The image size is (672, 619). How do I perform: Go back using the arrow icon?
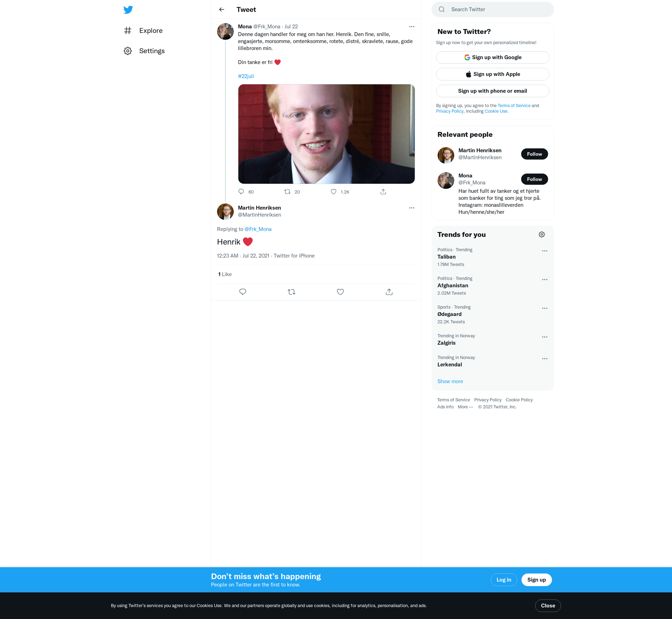[x=222, y=9]
